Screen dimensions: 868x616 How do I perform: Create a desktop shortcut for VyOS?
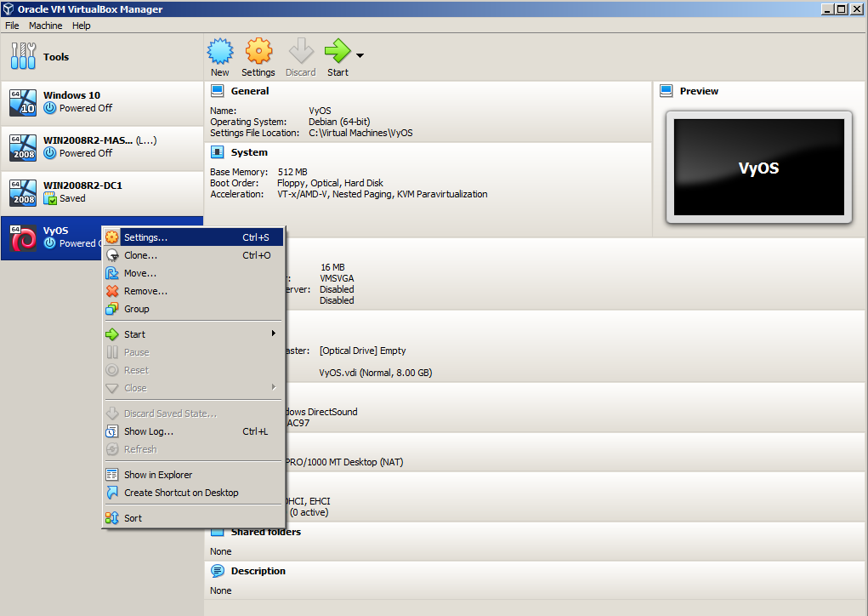coord(162,492)
